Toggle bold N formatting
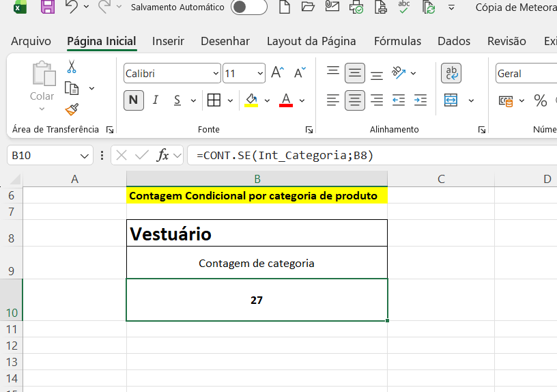This screenshot has width=557, height=392. coord(134,100)
